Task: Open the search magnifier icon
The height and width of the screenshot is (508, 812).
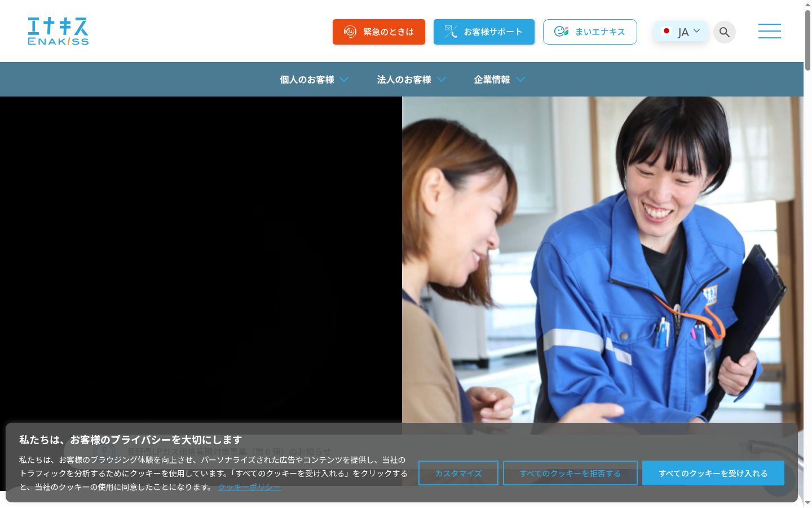Action: click(x=725, y=32)
